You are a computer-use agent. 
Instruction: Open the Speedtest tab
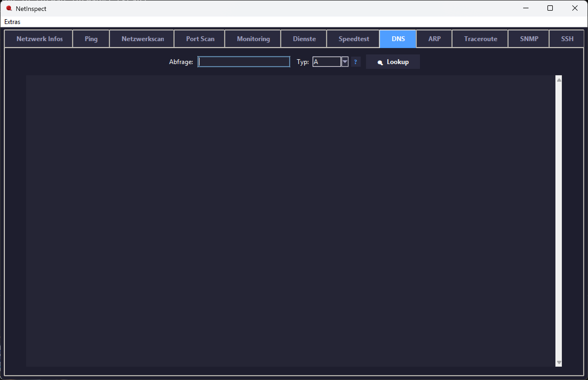353,39
